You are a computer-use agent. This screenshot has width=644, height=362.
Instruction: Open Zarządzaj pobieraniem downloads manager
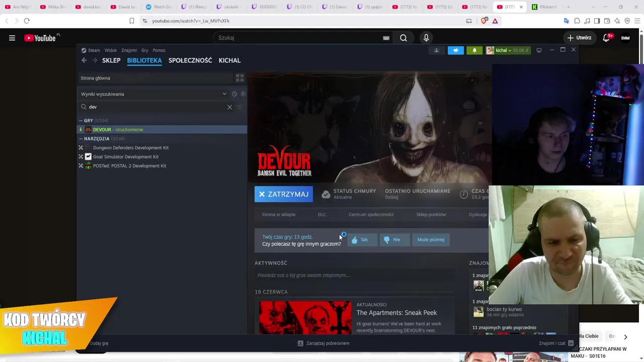(323, 343)
